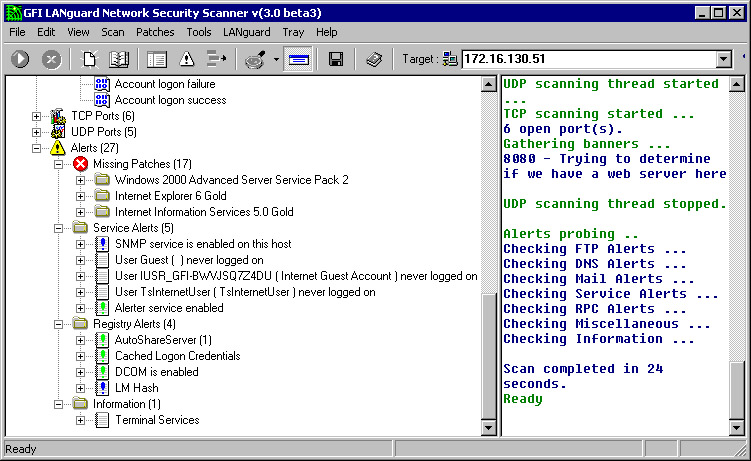
Task: Open the View menu
Action: [78, 32]
